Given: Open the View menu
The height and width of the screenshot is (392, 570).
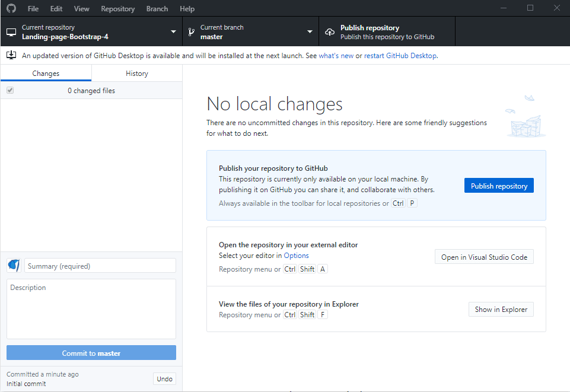Looking at the screenshot, I should [x=81, y=9].
